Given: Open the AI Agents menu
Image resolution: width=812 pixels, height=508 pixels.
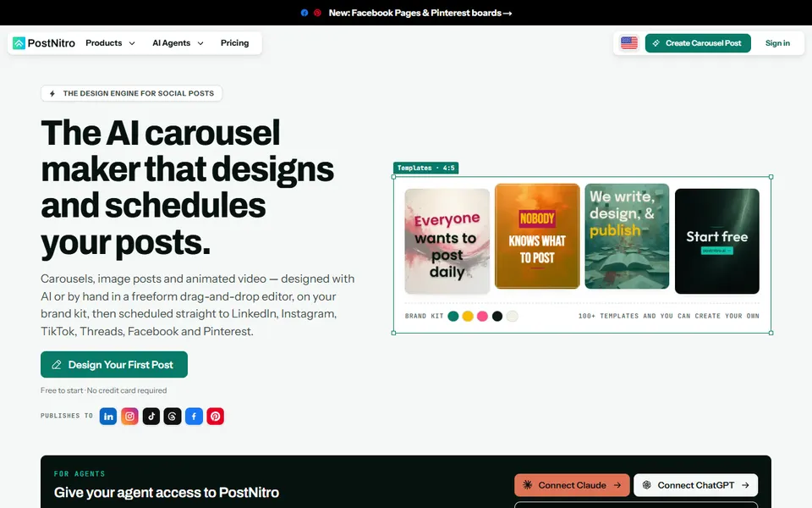Looking at the screenshot, I should coord(178,43).
